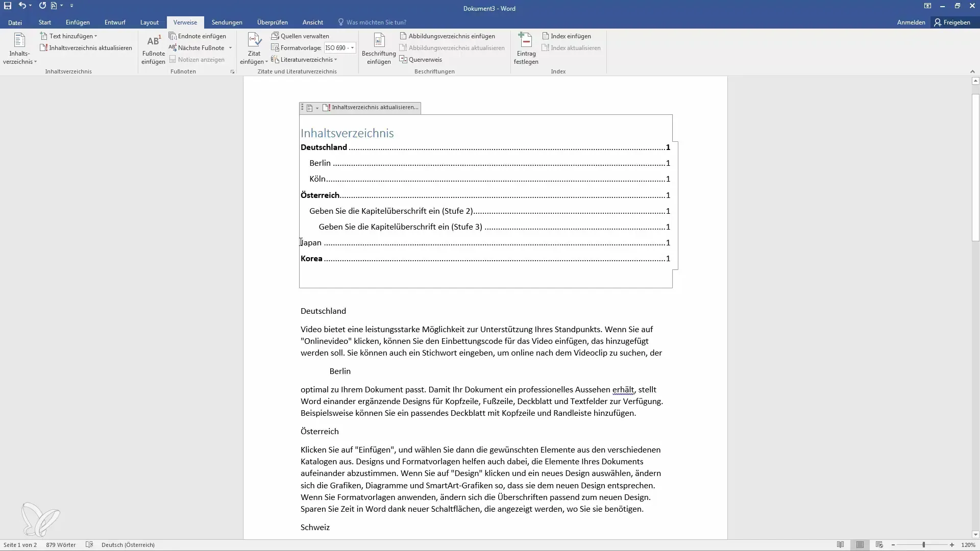Click Text hinzufügen
Viewport: 980px width, 551px height.
point(68,36)
